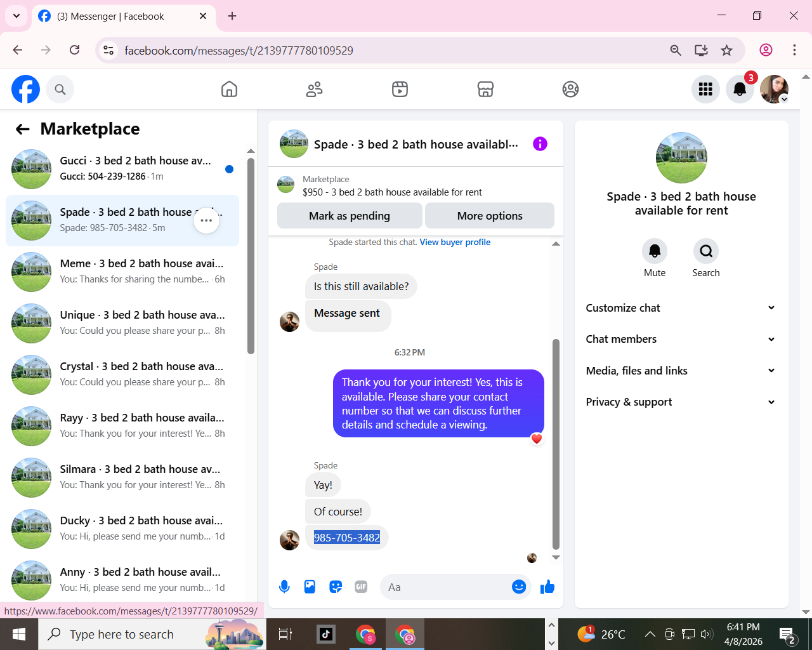The width and height of the screenshot is (812, 650).
Task: Reload the page in browser toolbar
Action: tap(75, 50)
